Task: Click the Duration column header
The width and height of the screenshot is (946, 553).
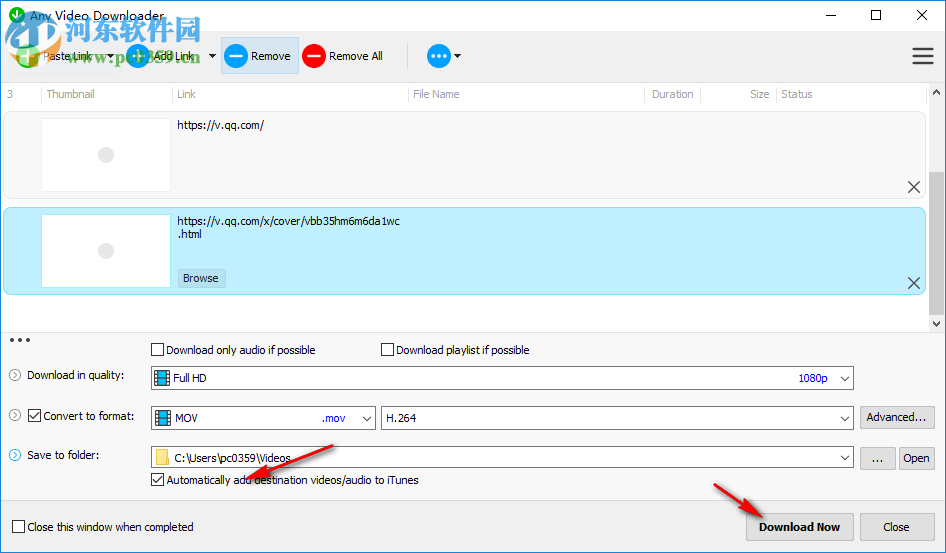Action: coord(673,94)
